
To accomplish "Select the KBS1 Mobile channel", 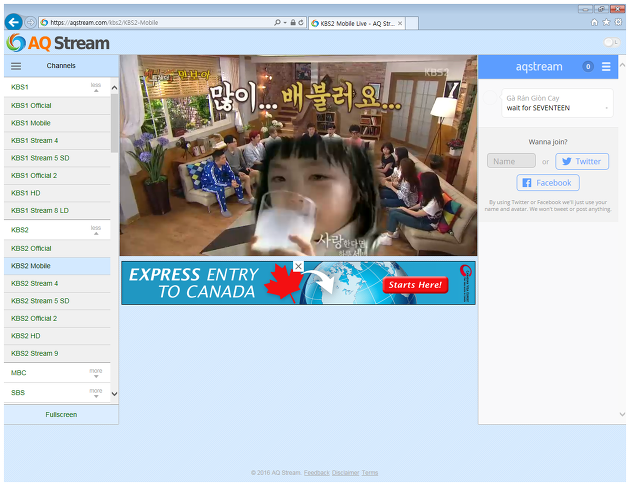I will pos(57,123).
